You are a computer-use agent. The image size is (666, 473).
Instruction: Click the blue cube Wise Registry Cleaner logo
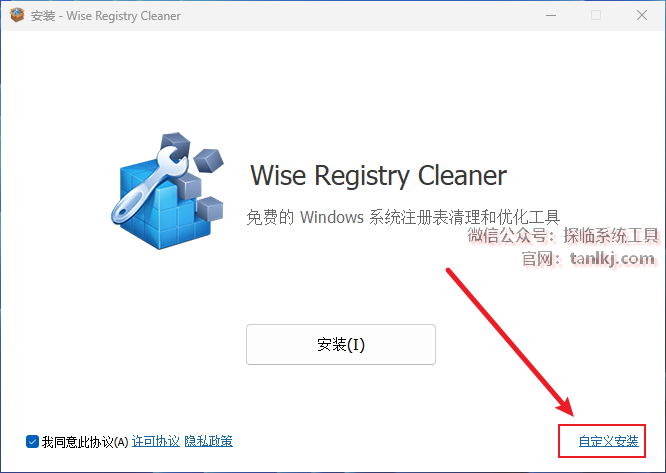[167, 191]
